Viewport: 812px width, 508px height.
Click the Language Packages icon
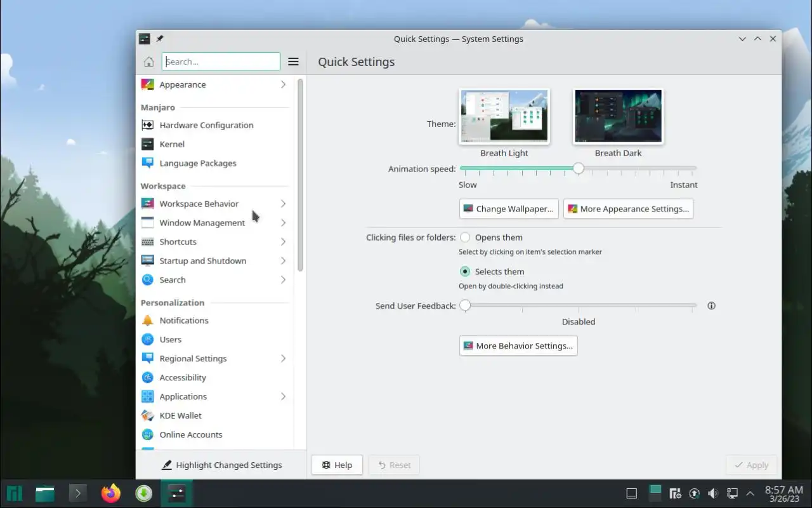147,163
